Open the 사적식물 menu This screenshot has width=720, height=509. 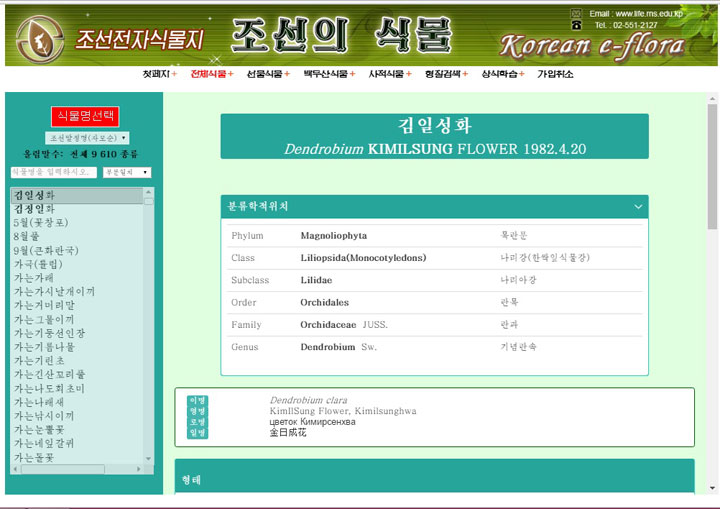[390, 74]
